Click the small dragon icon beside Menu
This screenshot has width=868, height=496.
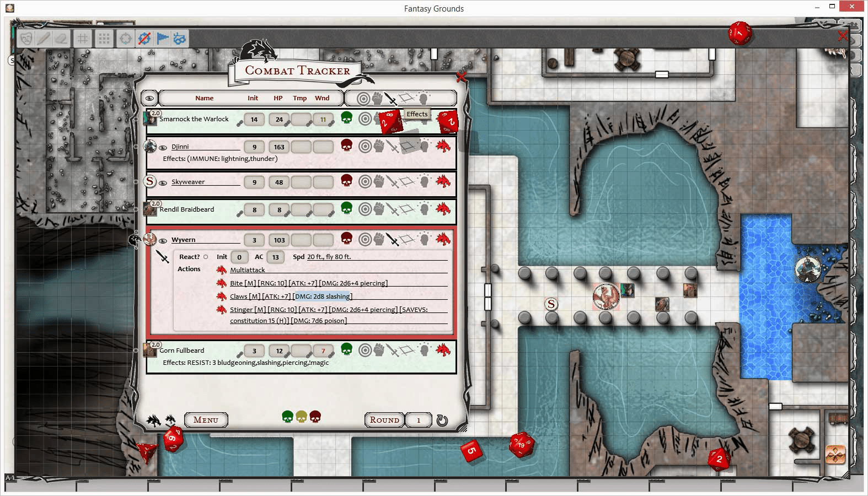(x=170, y=419)
